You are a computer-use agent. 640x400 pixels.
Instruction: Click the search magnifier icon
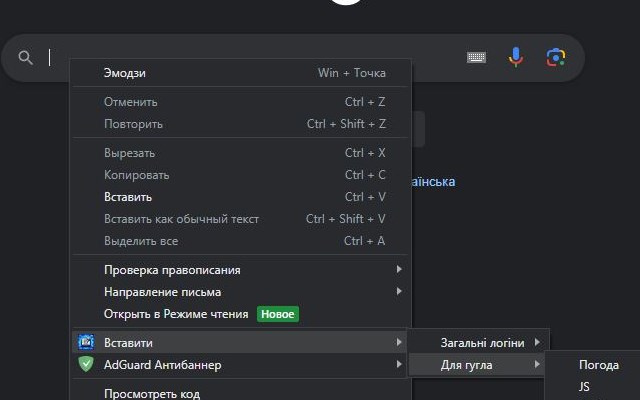(25, 58)
